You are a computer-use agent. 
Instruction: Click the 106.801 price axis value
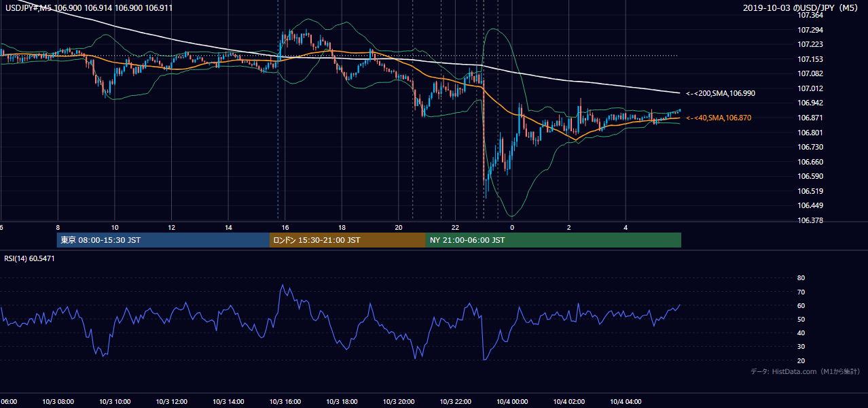[811, 133]
